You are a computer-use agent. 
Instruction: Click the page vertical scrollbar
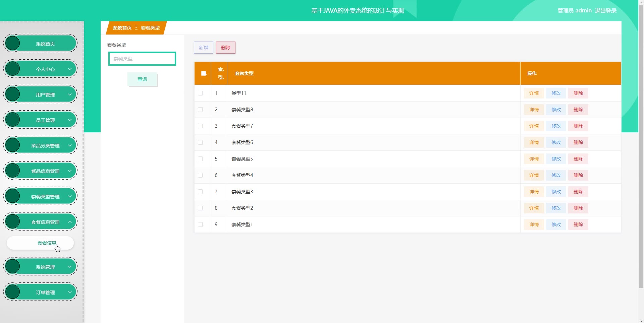click(641, 147)
